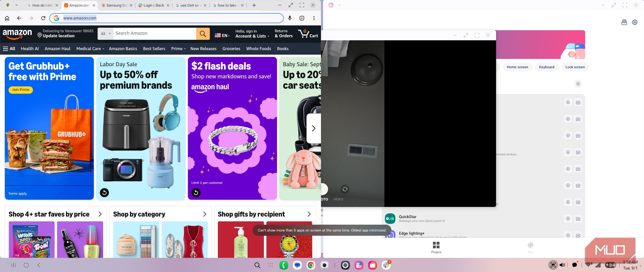Open Returns & Orders

(x=284, y=33)
